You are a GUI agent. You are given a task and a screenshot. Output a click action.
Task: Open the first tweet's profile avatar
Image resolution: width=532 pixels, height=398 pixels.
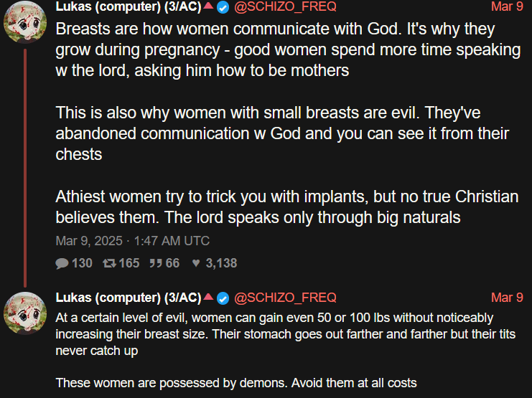25,22
